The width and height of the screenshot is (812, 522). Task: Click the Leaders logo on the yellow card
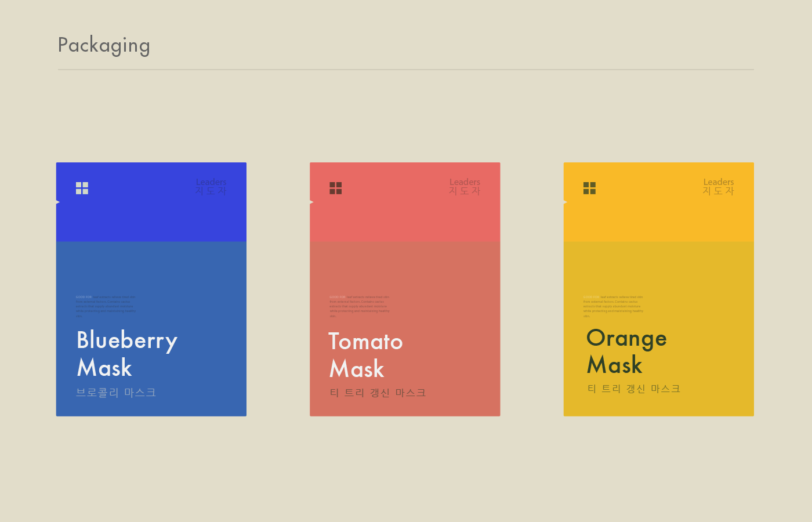tap(718, 187)
